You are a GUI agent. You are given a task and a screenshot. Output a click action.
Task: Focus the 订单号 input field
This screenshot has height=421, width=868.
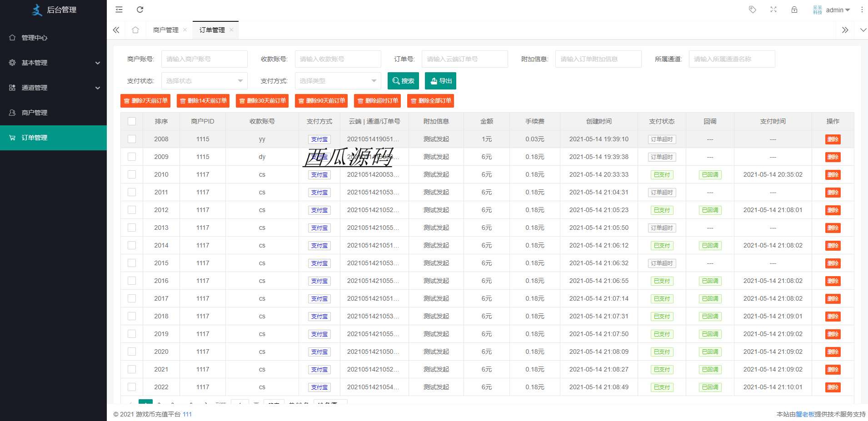(x=465, y=59)
